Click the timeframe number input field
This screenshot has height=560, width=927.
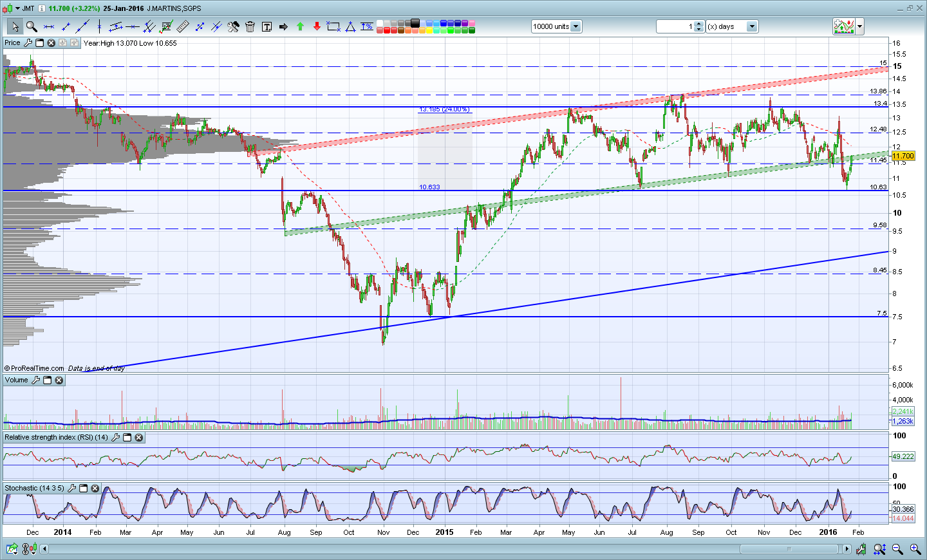click(x=676, y=26)
